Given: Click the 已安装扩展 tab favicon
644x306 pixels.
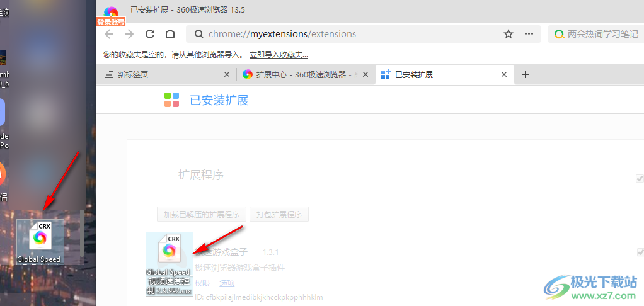Looking at the screenshot, I should (x=386, y=74).
